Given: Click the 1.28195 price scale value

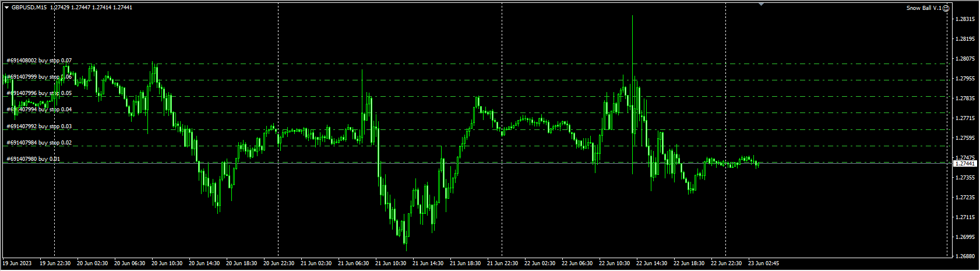Looking at the screenshot, I should [x=965, y=39].
